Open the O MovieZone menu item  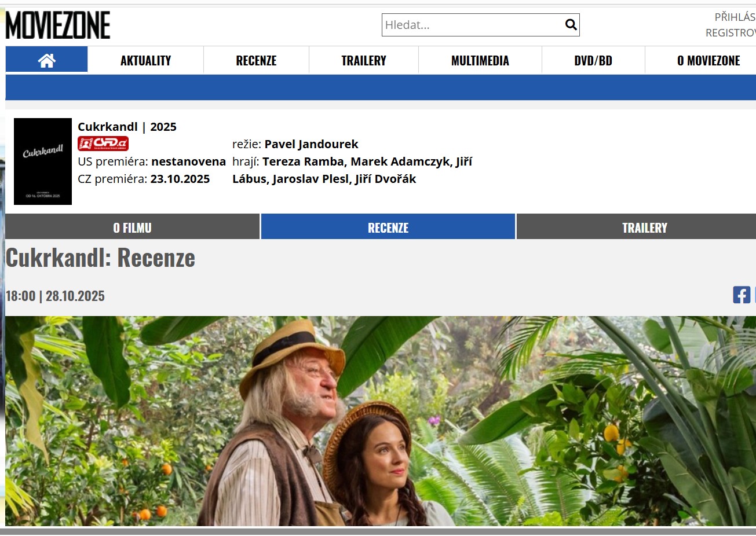tap(708, 60)
